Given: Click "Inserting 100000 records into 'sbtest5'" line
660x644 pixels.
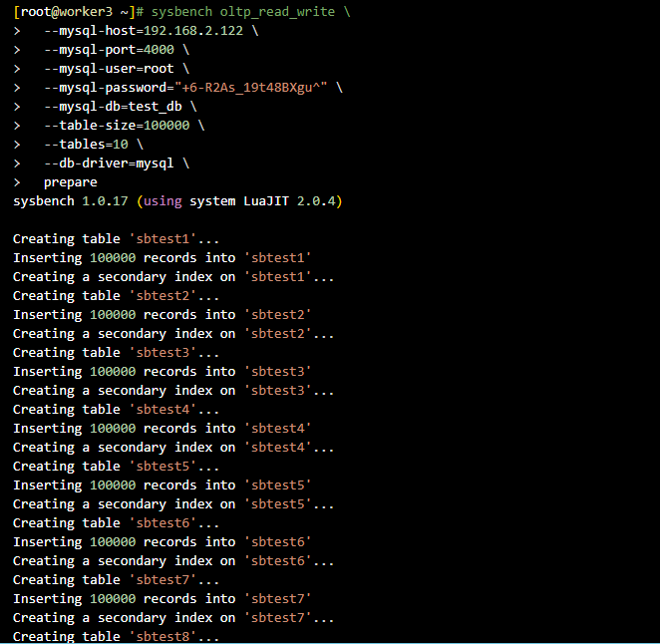Looking at the screenshot, I should click(x=163, y=485).
